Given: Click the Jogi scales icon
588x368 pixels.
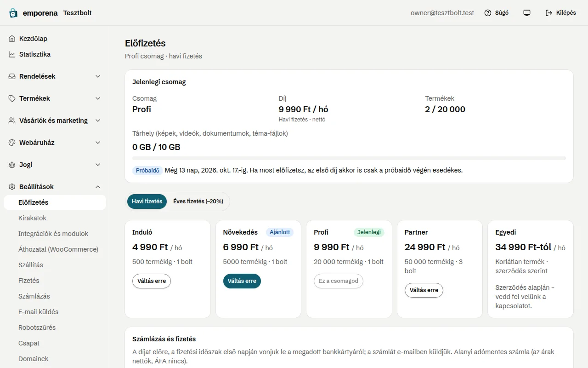Looking at the screenshot, I should coord(12,165).
